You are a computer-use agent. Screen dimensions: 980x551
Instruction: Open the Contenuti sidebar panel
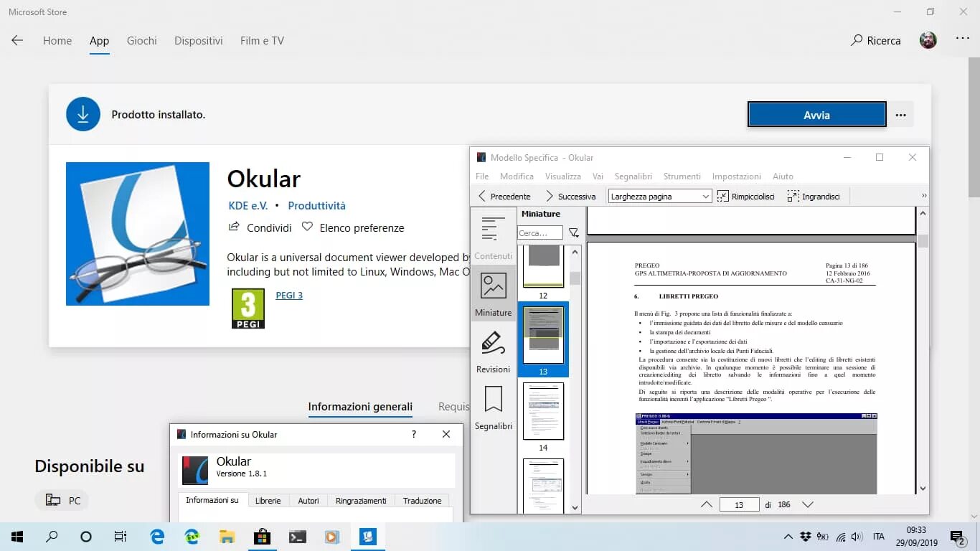(494, 236)
